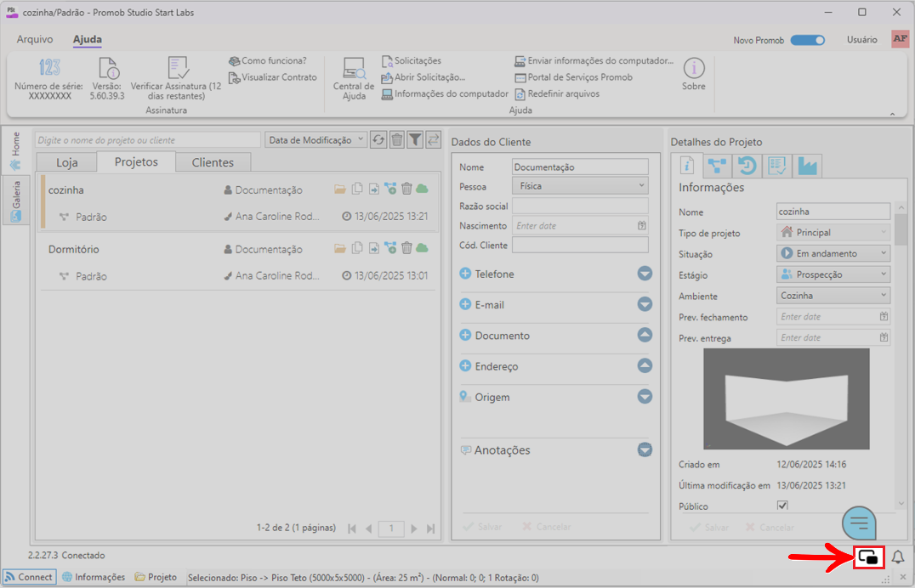
Task: Duplicate the cozinha project with copy icon
Action: click(x=357, y=189)
